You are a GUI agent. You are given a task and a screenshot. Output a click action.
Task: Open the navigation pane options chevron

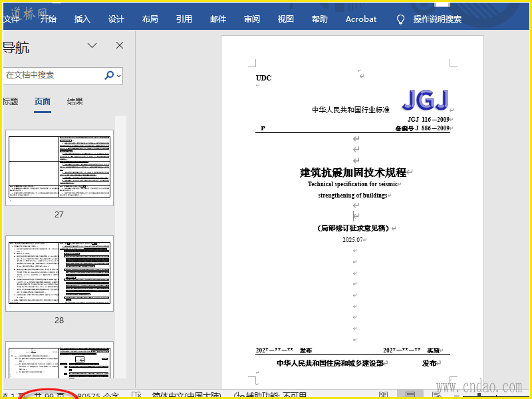pos(92,45)
